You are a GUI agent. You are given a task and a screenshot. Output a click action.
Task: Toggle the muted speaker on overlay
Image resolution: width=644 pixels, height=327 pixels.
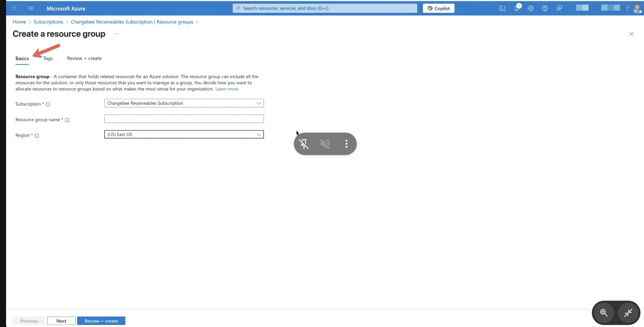click(325, 144)
